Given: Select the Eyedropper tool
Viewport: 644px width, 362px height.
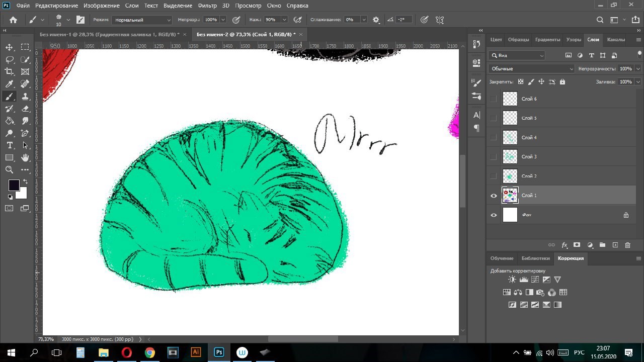Looking at the screenshot, I should [10, 84].
